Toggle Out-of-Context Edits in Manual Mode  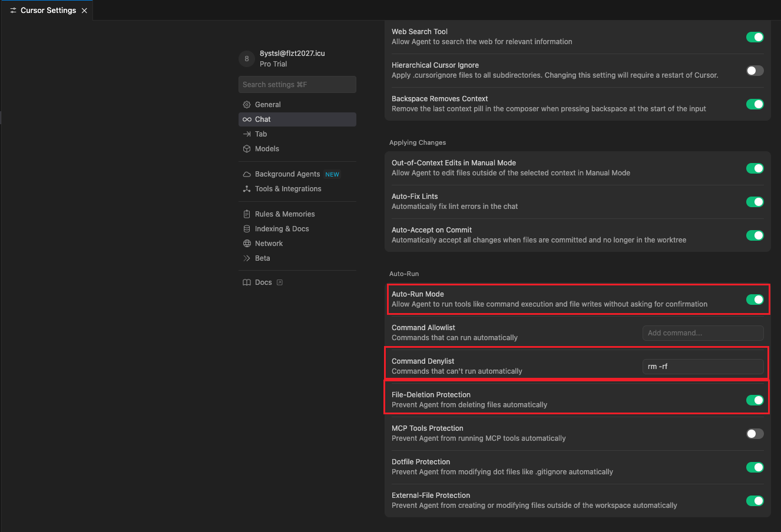755,168
